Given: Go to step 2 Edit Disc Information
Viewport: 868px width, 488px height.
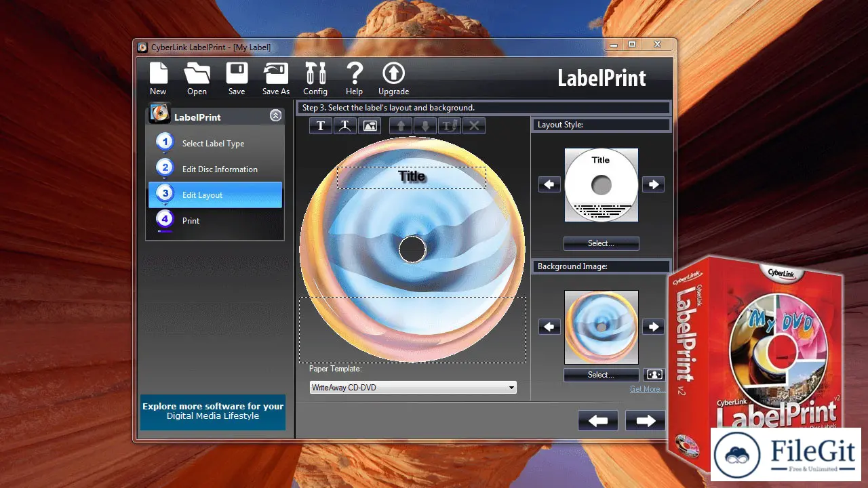Looking at the screenshot, I should coord(216,169).
